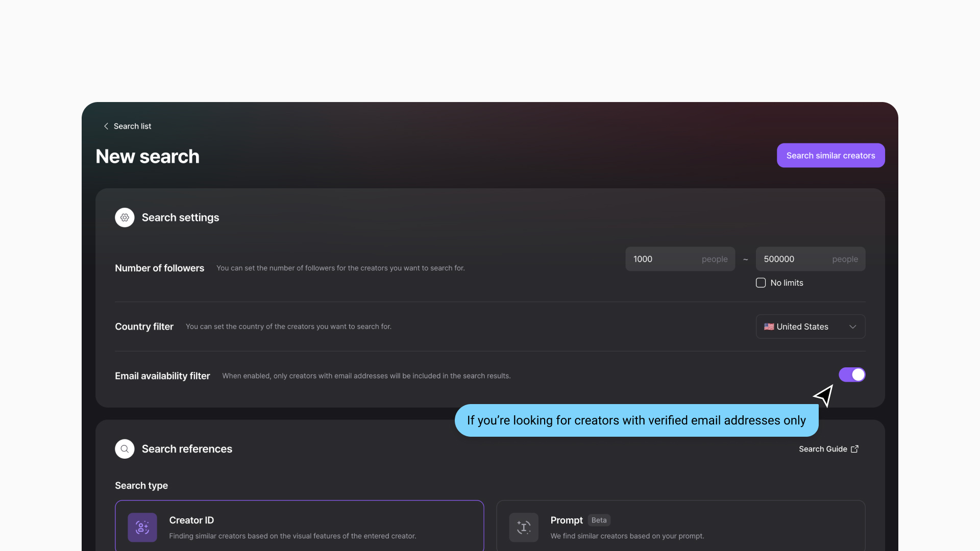Click the minimum followers field showing 1000
The image size is (980, 551).
point(664,259)
